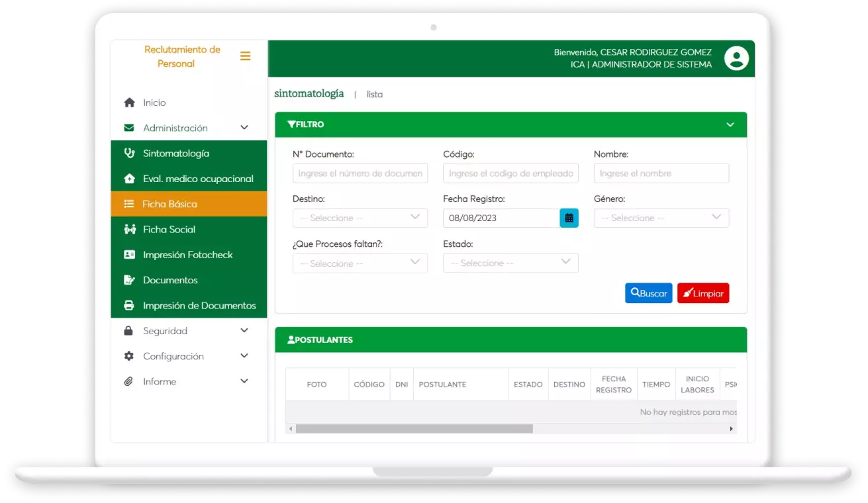Collapse the Administración submenu chevron
868x503 pixels.
point(244,128)
